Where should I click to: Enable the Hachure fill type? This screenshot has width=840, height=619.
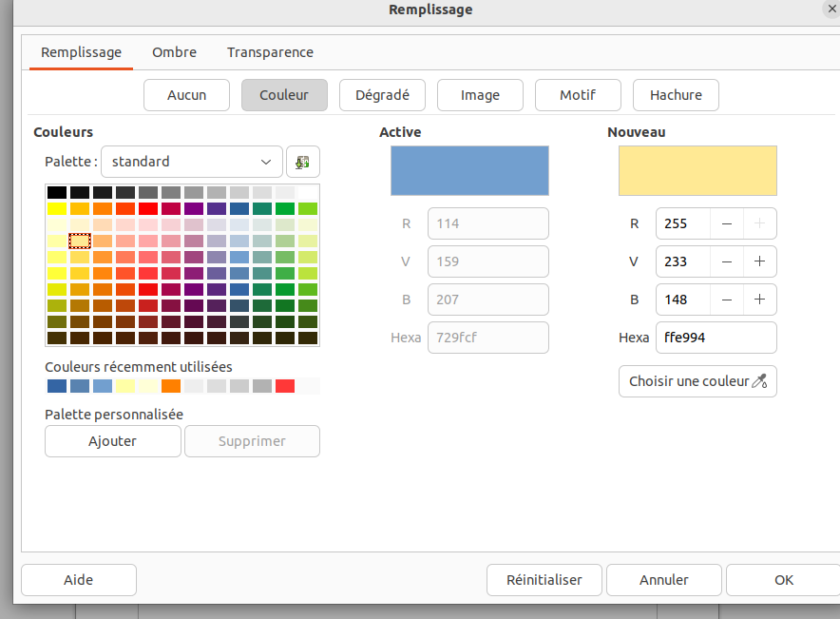pos(676,95)
